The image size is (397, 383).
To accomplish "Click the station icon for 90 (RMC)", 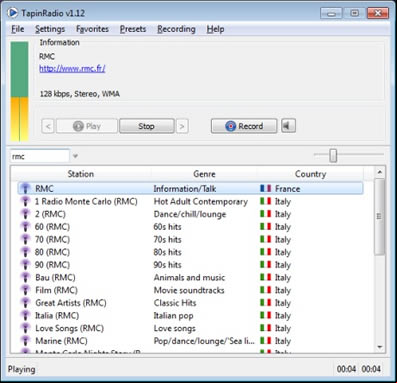I will [25, 265].
